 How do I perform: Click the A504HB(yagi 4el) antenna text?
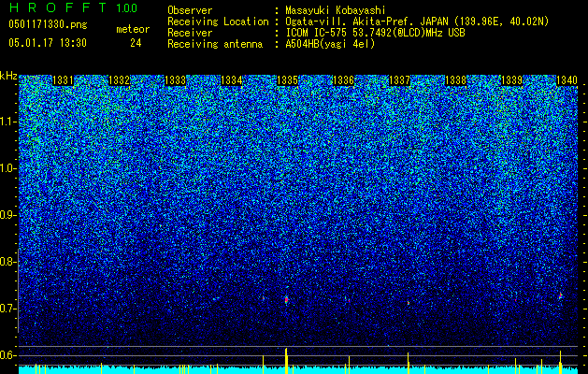(330, 44)
